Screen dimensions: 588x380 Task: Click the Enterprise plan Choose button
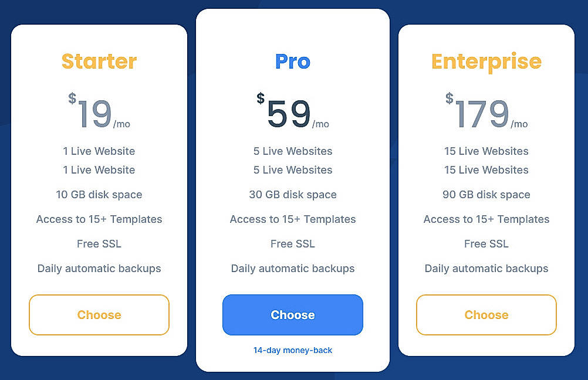pos(486,315)
